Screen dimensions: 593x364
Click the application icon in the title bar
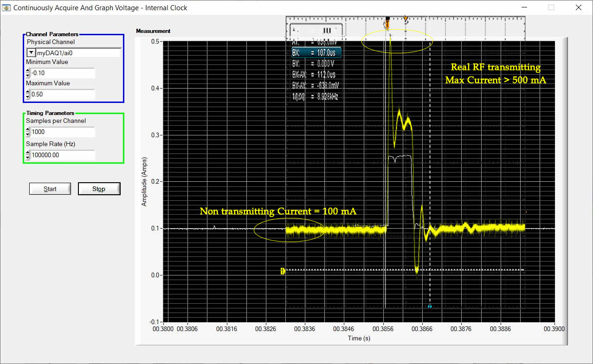6,7
